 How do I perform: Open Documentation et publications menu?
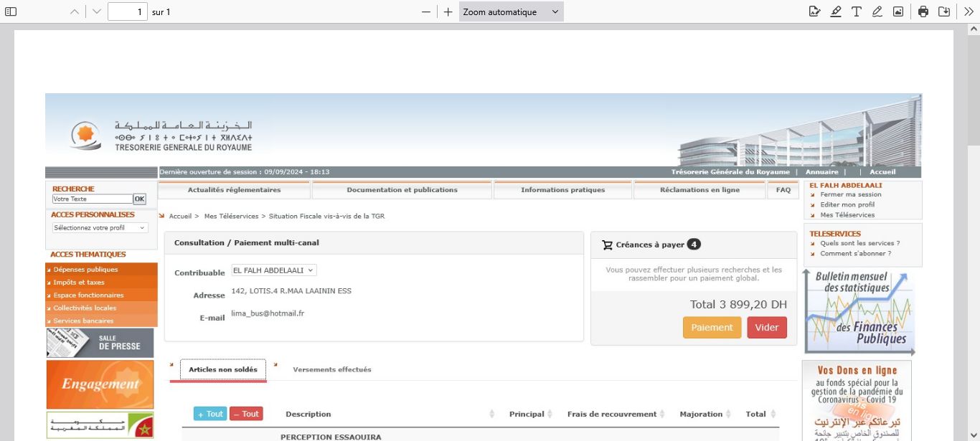(x=402, y=190)
